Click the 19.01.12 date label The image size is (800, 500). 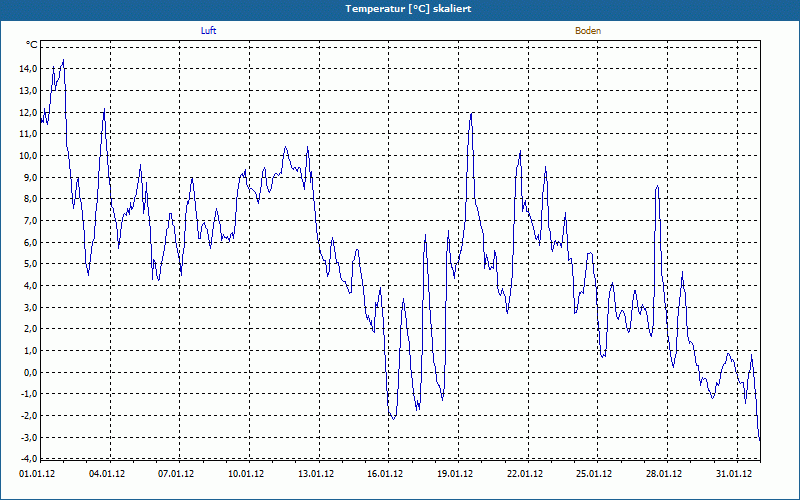[455, 474]
